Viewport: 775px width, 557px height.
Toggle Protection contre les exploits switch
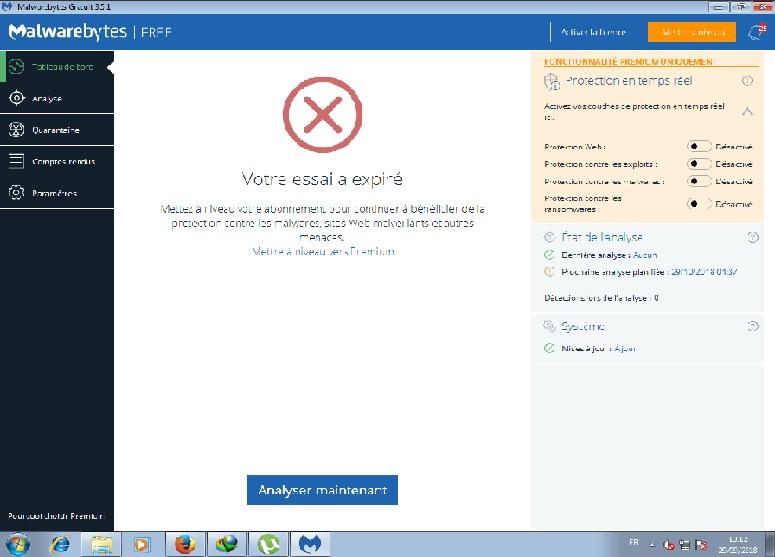click(699, 164)
